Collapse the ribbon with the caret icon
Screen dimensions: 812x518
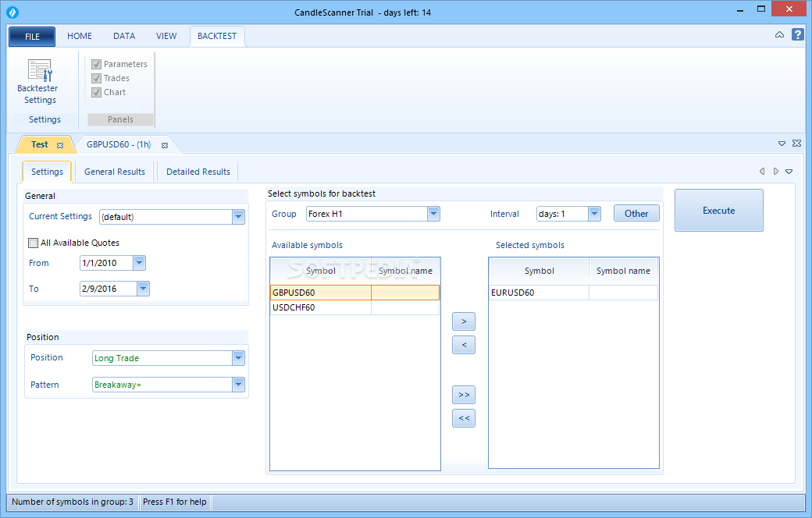click(779, 35)
